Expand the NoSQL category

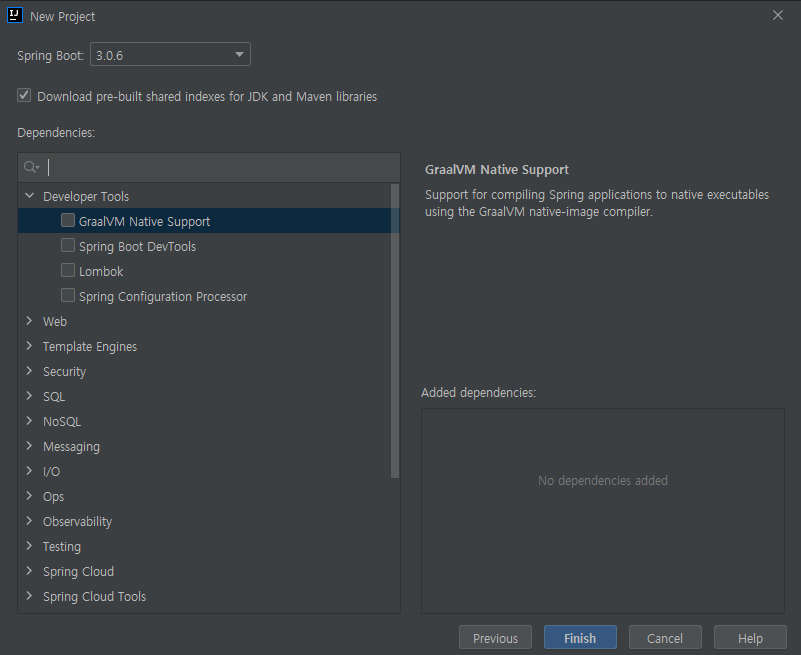(x=30, y=421)
